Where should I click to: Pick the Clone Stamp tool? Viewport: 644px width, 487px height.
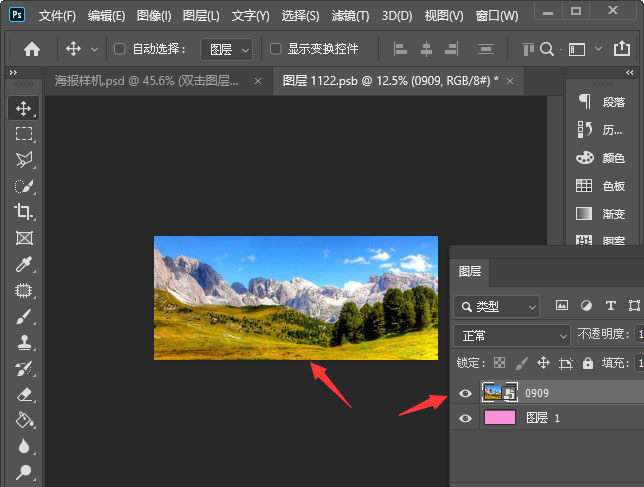pos(24,342)
